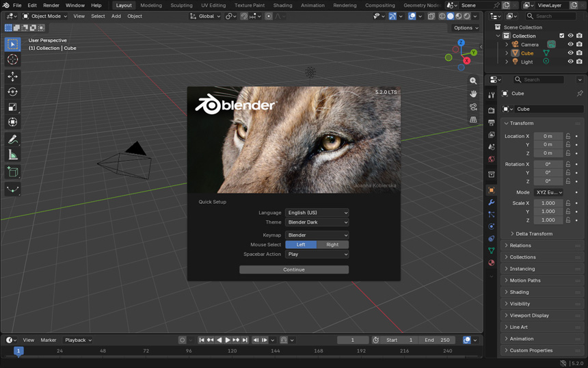The height and width of the screenshot is (368, 588).
Task: Open the File menu
Action: (x=17, y=5)
